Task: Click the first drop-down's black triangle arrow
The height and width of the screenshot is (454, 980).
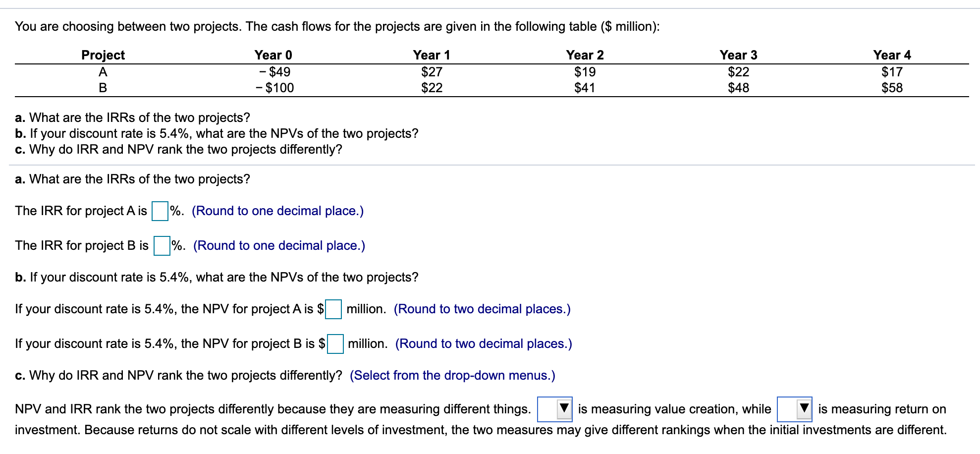Action: 565,407
